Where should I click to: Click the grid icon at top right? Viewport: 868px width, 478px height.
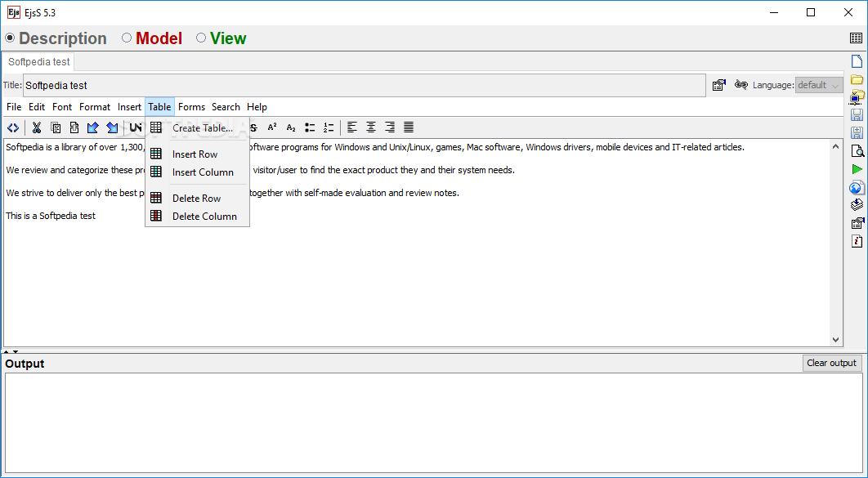click(856, 38)
